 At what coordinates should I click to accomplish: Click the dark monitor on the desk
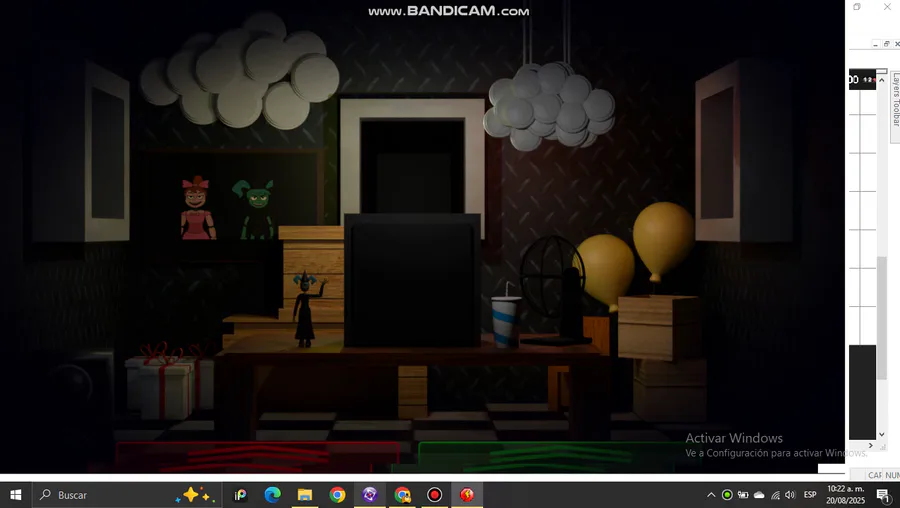[413, 280]
